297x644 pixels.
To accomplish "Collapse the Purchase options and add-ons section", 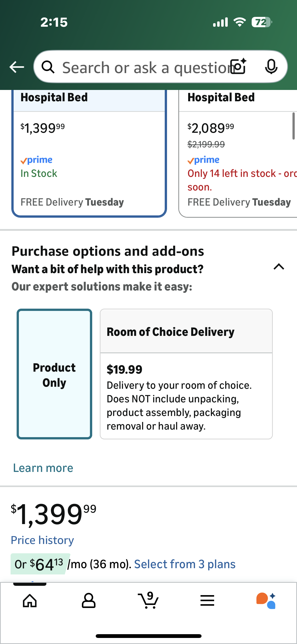I will [279, 267].
